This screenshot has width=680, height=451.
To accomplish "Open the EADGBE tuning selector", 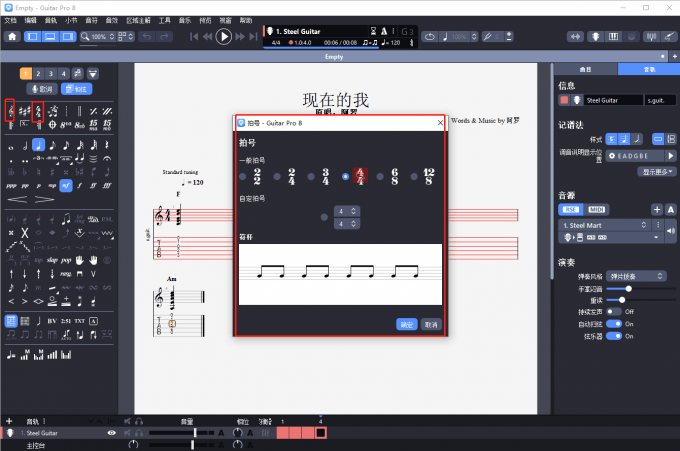I will pyautogui.click(x=635, y=156).
